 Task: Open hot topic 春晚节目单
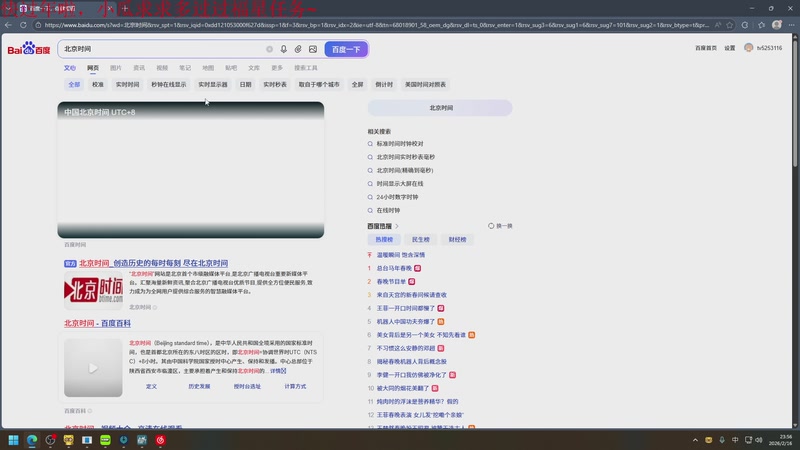pos(391,282)
